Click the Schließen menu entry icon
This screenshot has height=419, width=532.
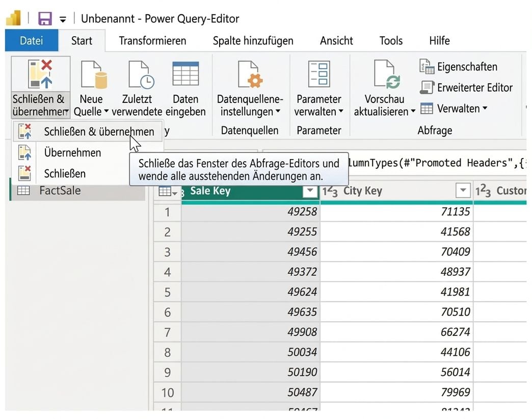click(25, 173)
